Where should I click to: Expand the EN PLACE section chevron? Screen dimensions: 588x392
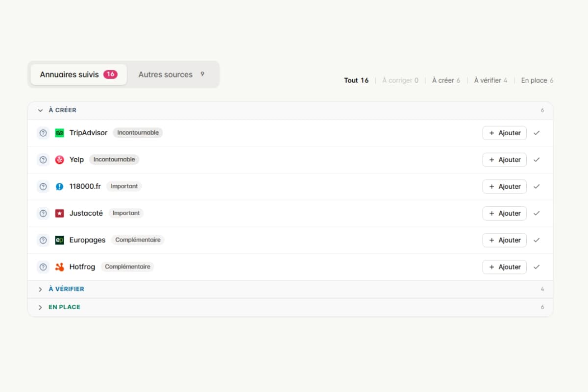(40, 307)
